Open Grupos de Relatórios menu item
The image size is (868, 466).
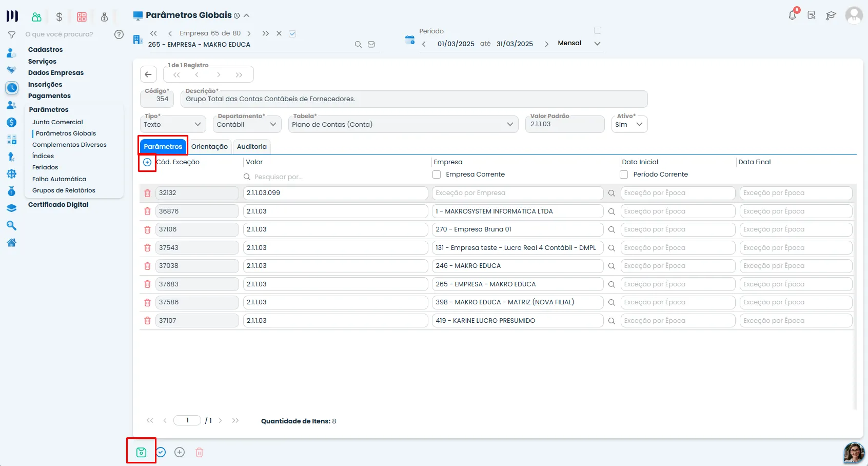[64, 190]
